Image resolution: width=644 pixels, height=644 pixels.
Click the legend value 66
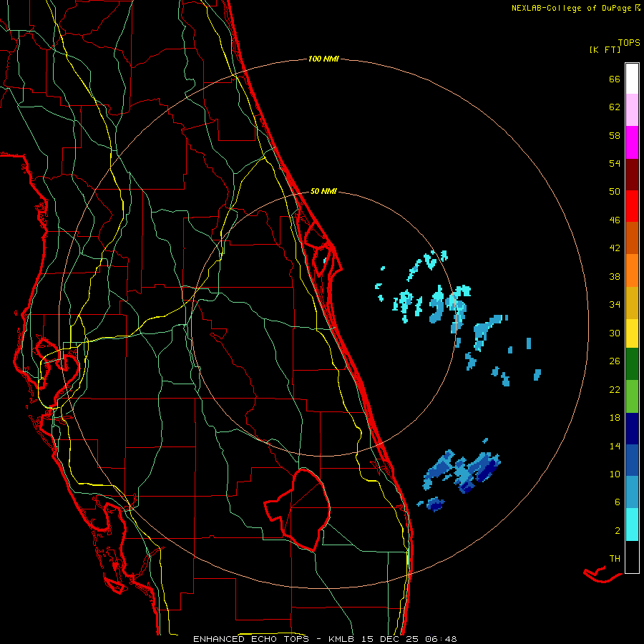(615, 79)
